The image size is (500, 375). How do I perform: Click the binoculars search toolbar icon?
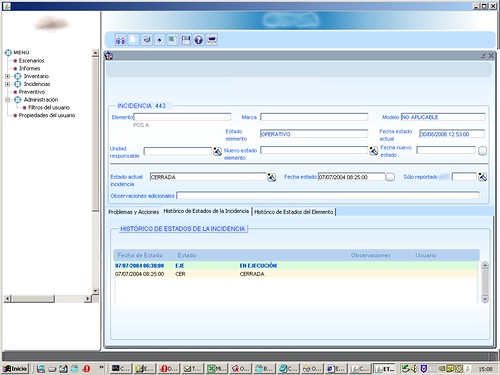[x=120, y=40]
